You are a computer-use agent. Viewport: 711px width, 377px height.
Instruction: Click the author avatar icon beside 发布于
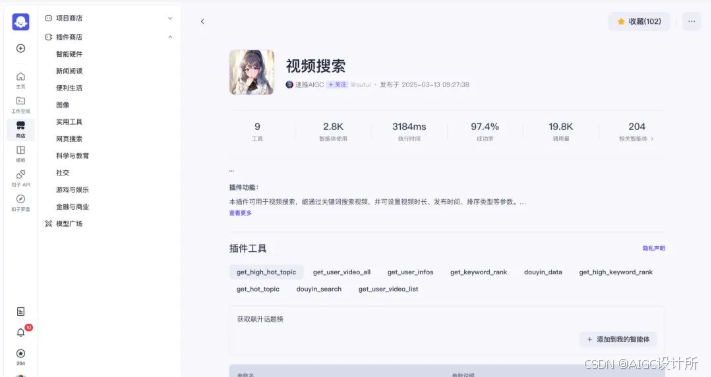point(289,84)
